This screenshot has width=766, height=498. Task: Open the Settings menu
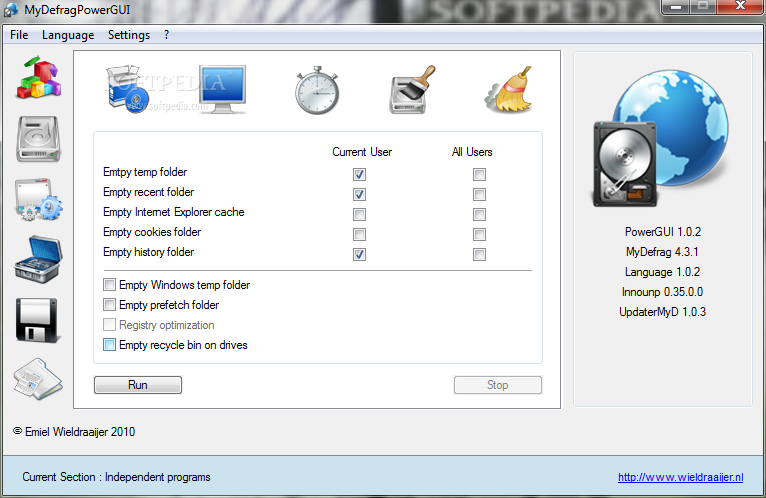[129, 35]
